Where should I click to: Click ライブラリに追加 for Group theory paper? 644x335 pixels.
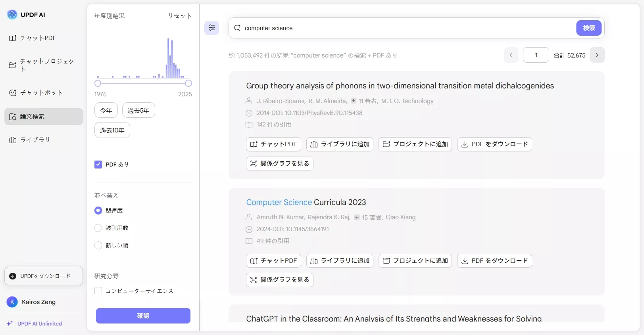pyautogui.click(x=340, y=144)
